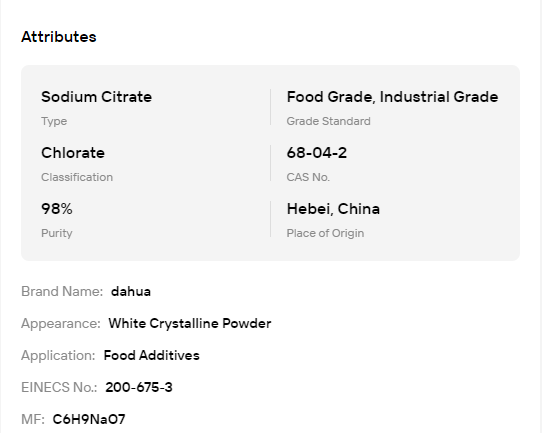The height and width of the screenshot is (433, 542).
Task: Select White Crystalline Powder appearance text
Action: tap(190, 323)
